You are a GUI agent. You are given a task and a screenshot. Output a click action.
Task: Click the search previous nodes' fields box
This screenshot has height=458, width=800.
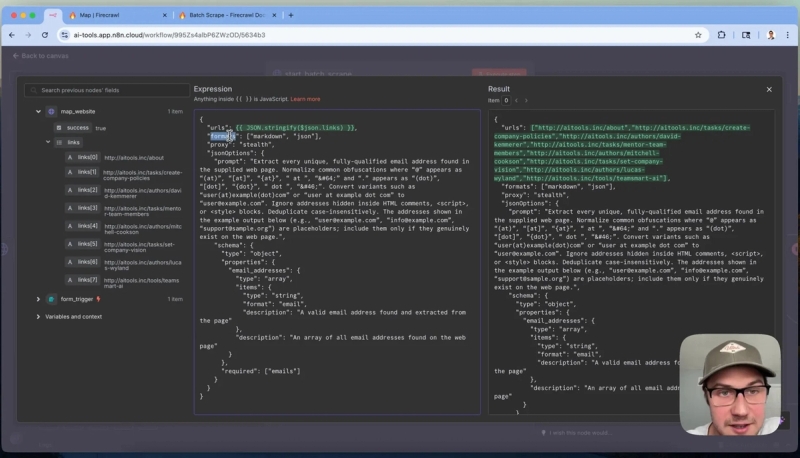105,90
